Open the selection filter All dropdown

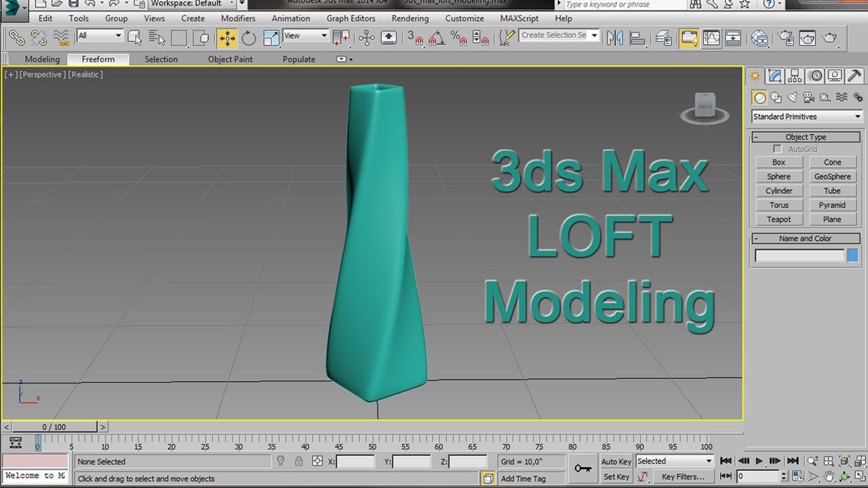(x=100, y=36)
